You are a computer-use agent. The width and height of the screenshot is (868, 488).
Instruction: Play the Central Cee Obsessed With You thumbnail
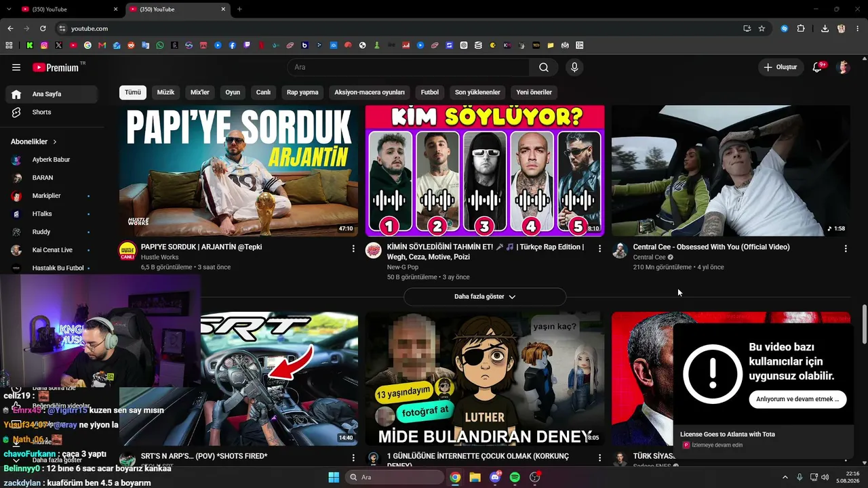[x=731, y=171]
